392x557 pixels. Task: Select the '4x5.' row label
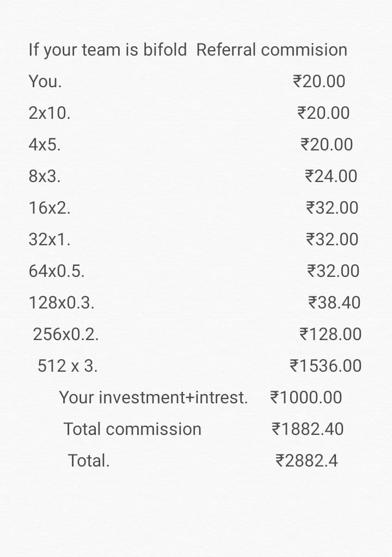[x=45, y=145]
